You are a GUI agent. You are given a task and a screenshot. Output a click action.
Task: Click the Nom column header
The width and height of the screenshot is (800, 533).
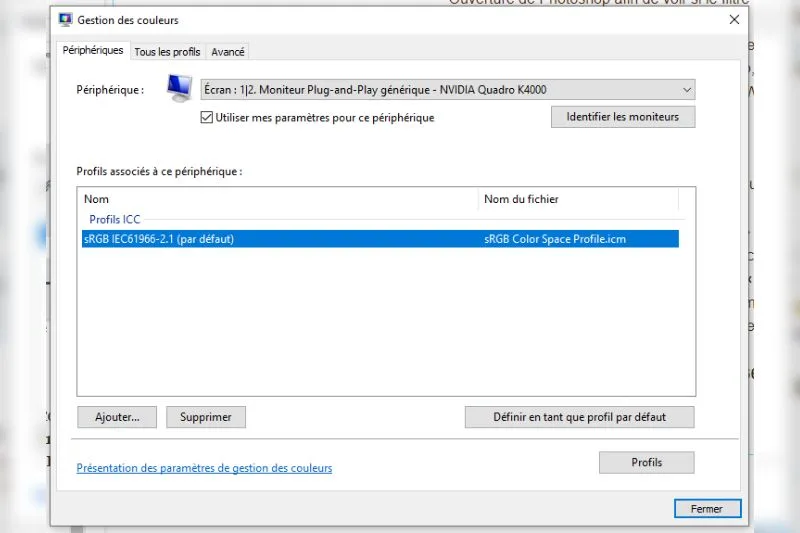[277, 199]
